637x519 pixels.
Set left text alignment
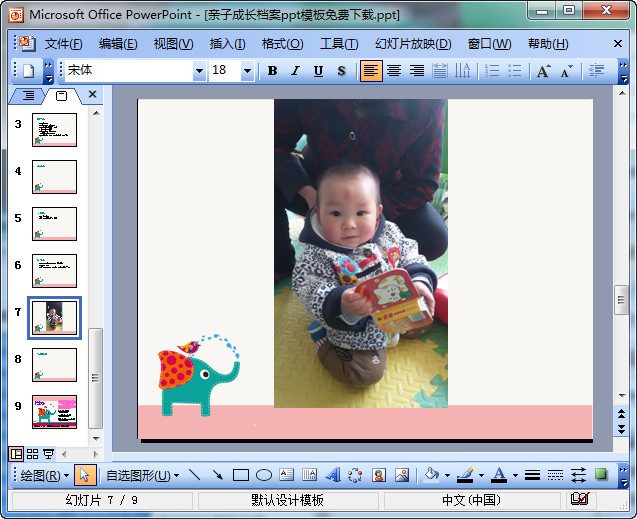click(x=371, y=71)
